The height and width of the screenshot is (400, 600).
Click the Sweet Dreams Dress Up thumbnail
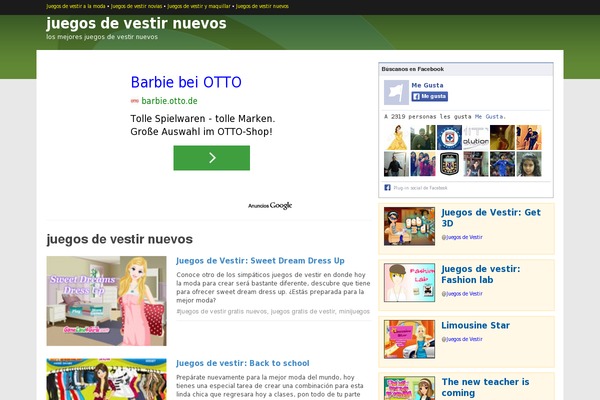point(106,301)
